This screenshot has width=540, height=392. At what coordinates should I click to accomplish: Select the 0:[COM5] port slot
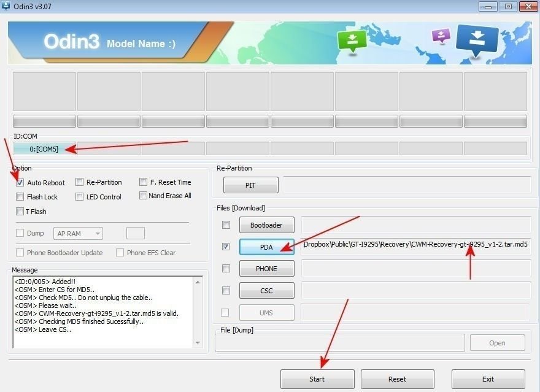coord(44,148)
